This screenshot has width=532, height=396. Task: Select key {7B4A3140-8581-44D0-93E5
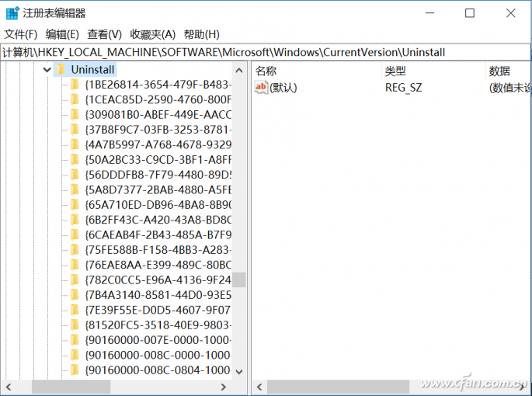point(158,294)
